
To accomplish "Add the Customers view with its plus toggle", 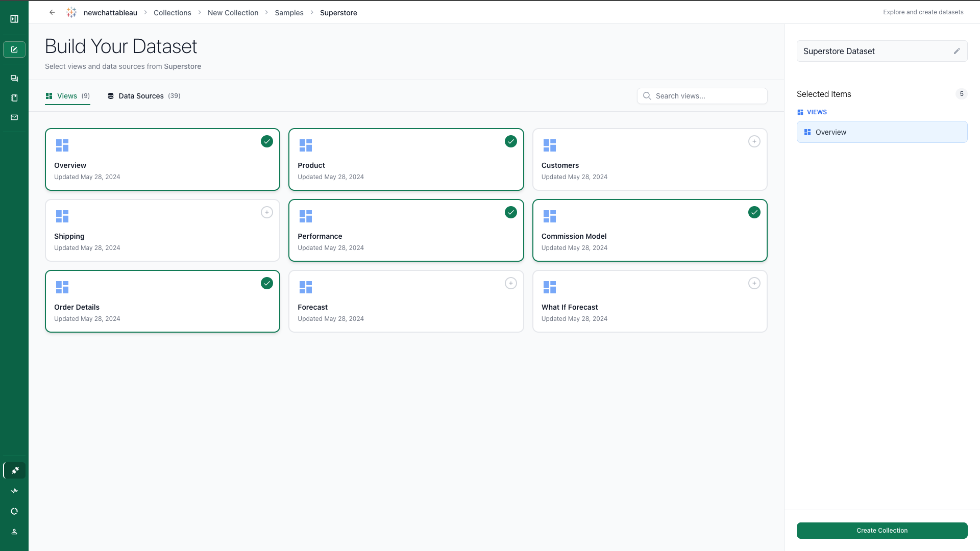I will click(x=754, y=141).
